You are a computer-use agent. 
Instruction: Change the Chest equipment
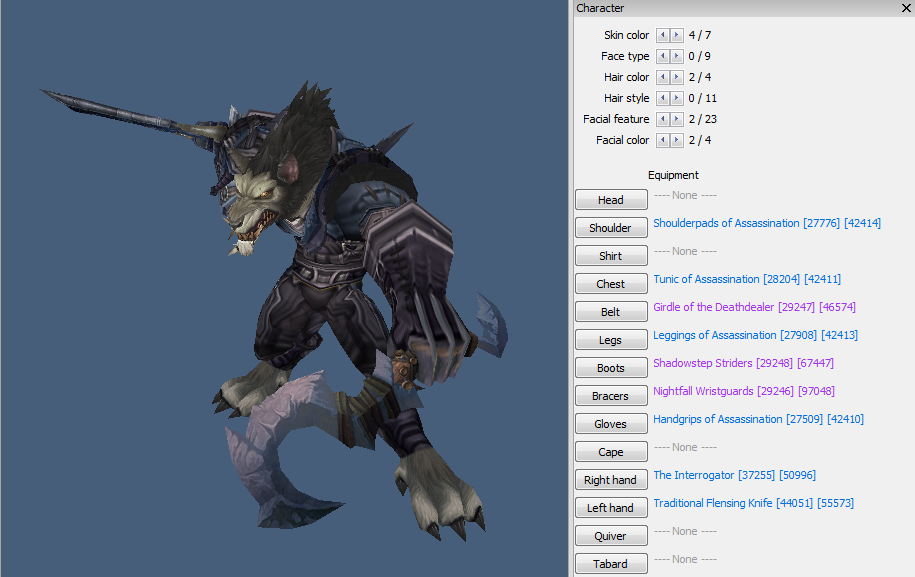point(611,284)
